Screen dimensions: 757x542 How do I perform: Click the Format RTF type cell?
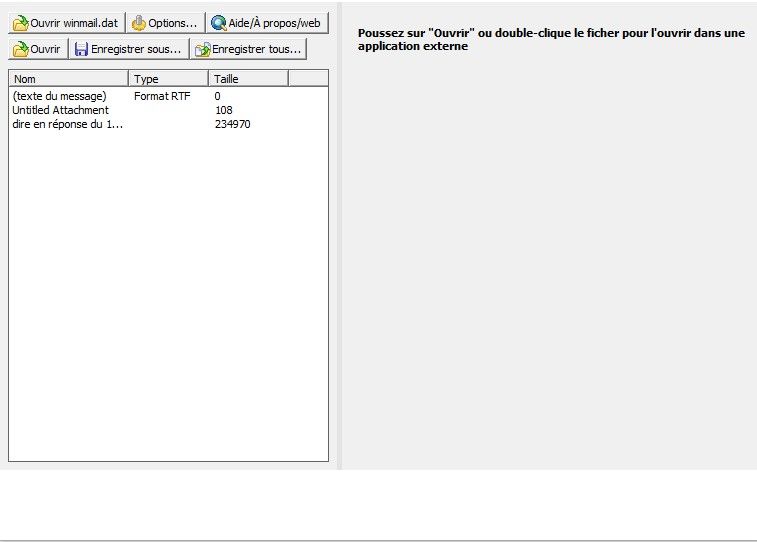coord(162,96)
